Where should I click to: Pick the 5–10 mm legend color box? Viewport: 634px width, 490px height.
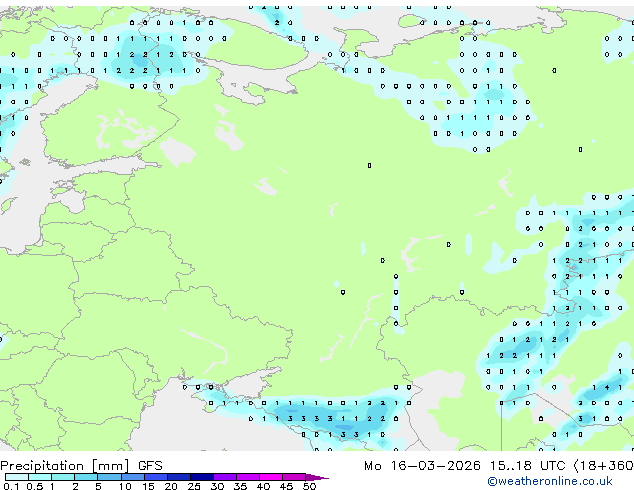[x=109, y=477]
